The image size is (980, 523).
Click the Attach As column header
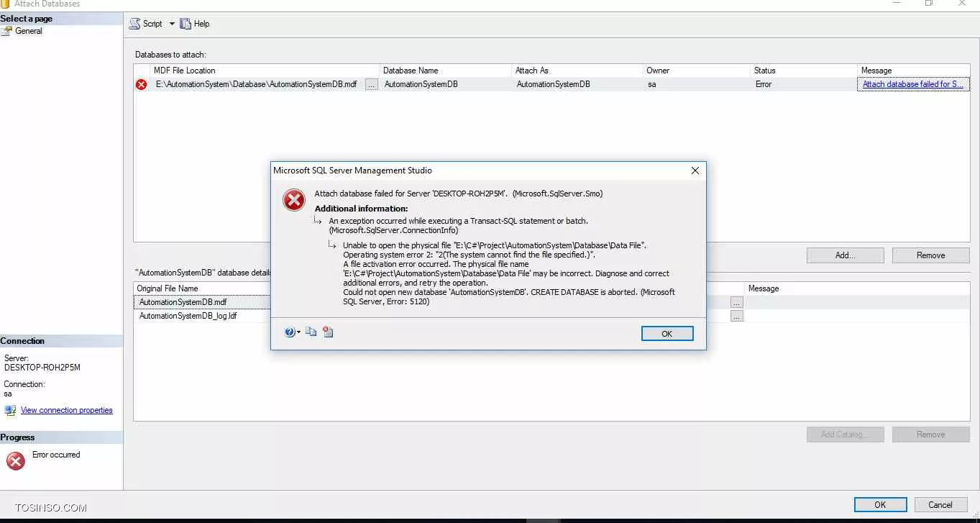pyautogui.click(x=577, y=71)
